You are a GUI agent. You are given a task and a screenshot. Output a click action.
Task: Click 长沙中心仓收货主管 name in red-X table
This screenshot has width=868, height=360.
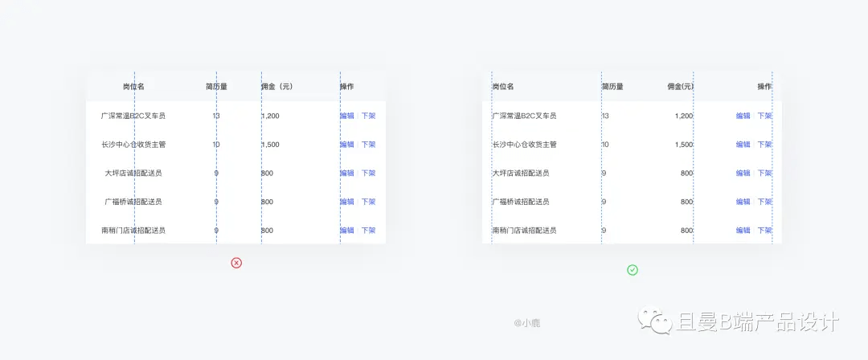133,145
